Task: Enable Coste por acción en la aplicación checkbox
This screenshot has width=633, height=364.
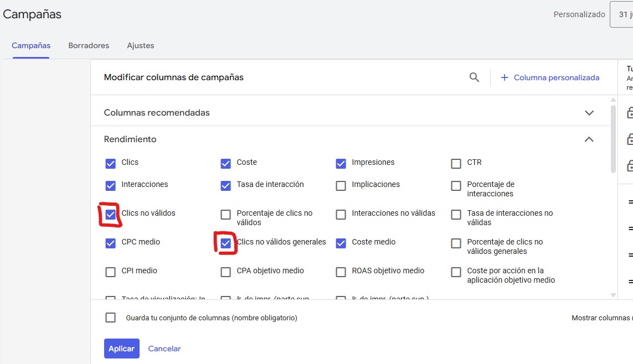Action: [456, 272]
